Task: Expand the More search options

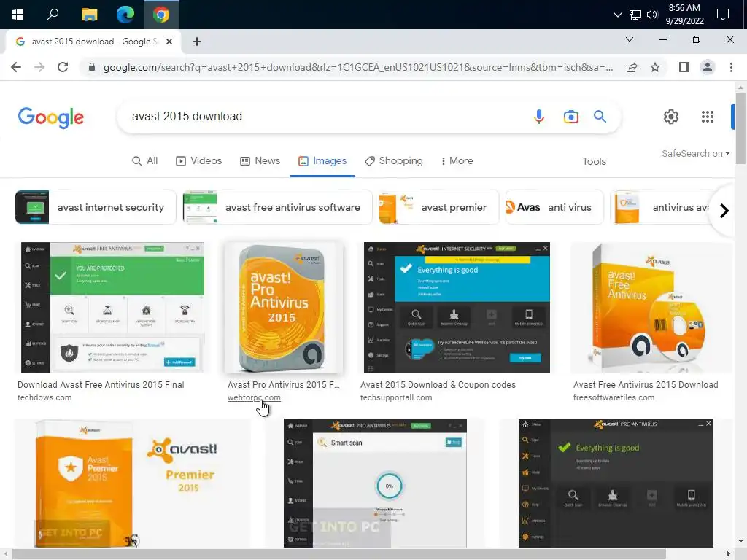Action: click(x=457, y=161)
